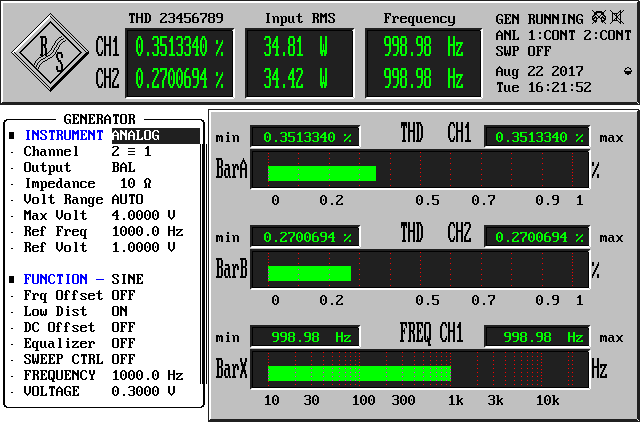The width and height of the screenshot is (640, 422).
Task: Click the 10k tick label under BarX
Action: (x=547, y=400)
